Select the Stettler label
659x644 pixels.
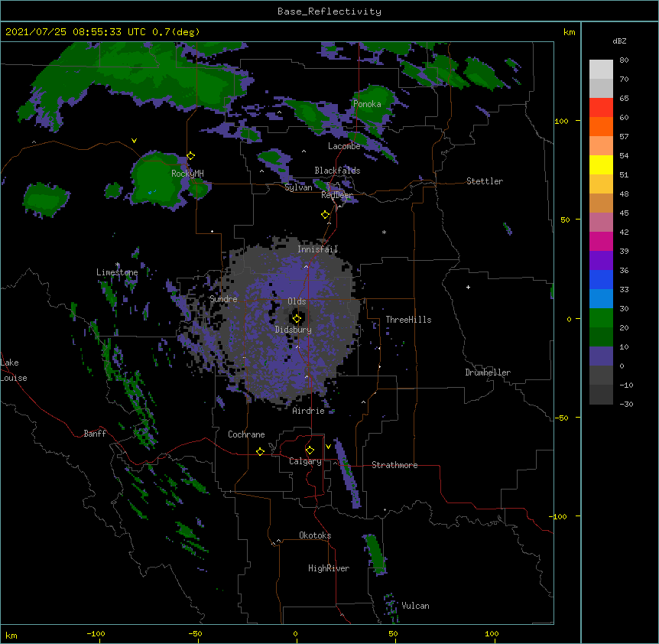(x=485, y=181)
